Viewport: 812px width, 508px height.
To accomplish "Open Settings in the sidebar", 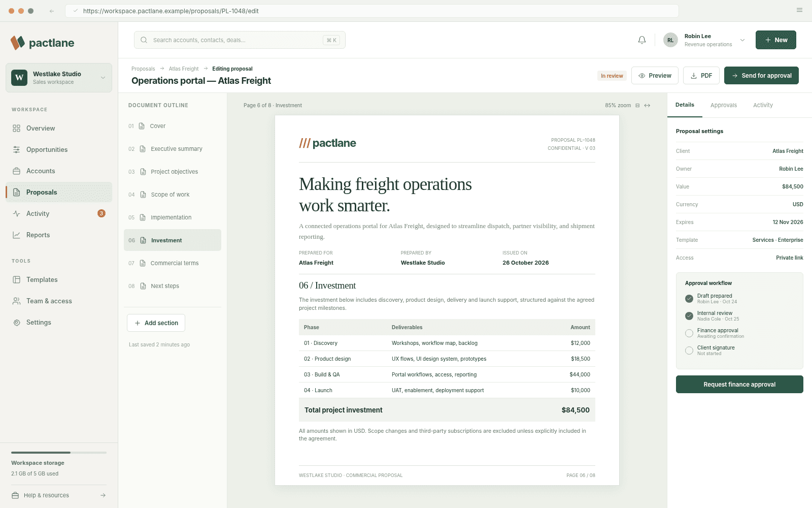I will (59, 323).
